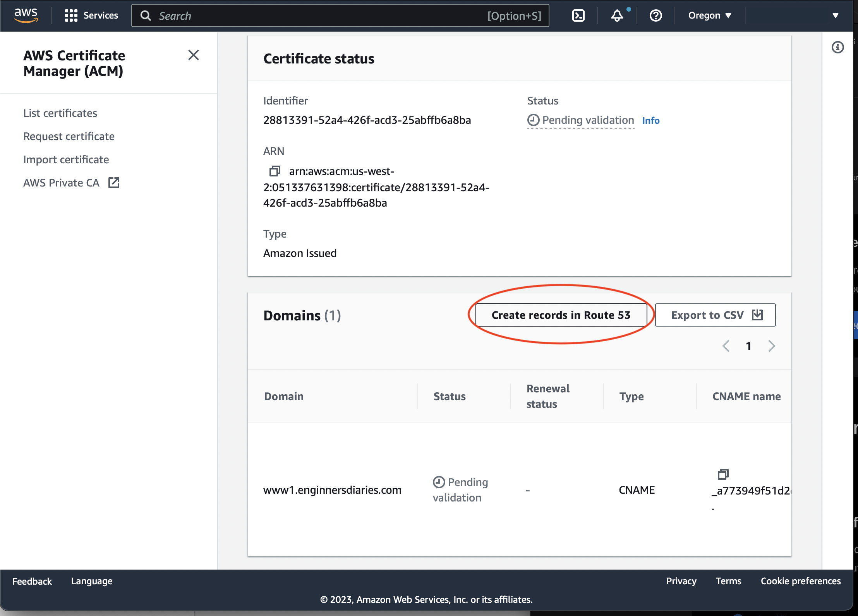Image resolution: width=858 pixels, height=616 pixels.
Task: Go to next domains page
Action: pyautogui.click(x=772, y=346)
